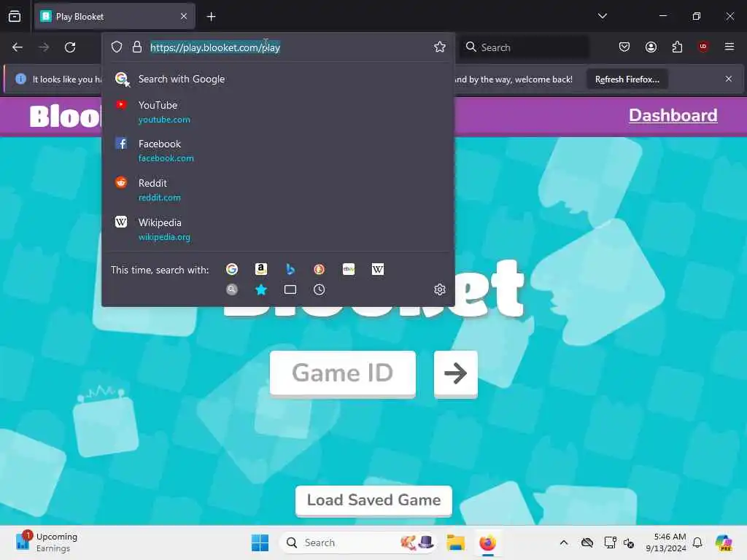Click the Windows taskbar Search box
The height and width of the screenshot is (560, 747).
coord(358,542)
